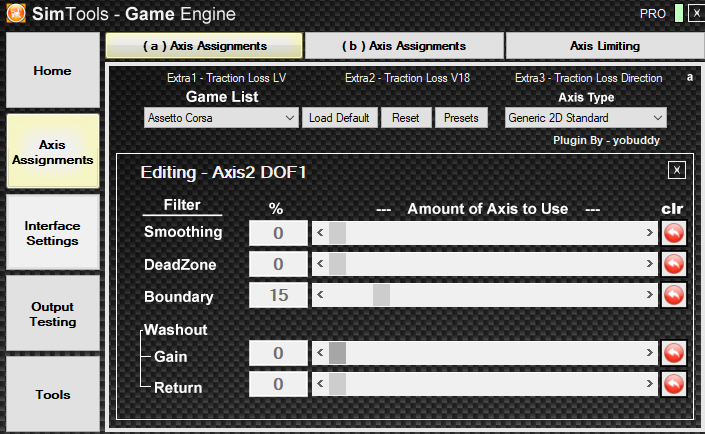Click the Filter column heading
Viewport: 705px width, 434px height.
(x=182, y=205)
